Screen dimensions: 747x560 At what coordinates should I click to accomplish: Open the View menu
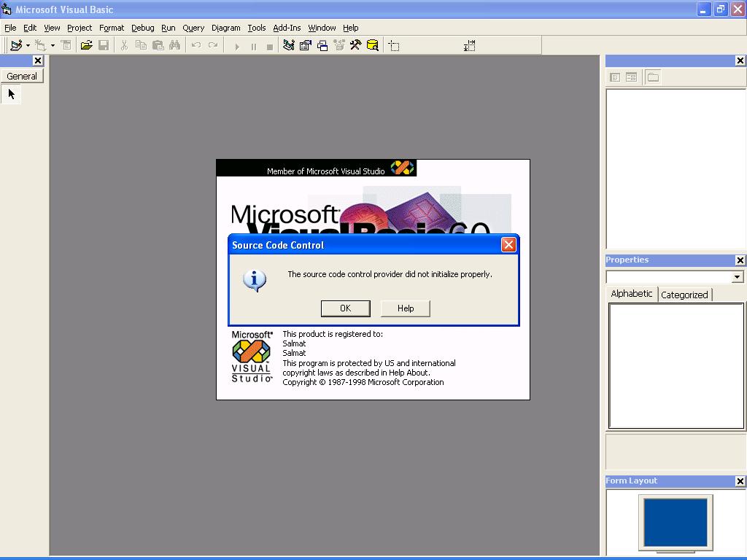pyautogui.click(x=52, y=28)
